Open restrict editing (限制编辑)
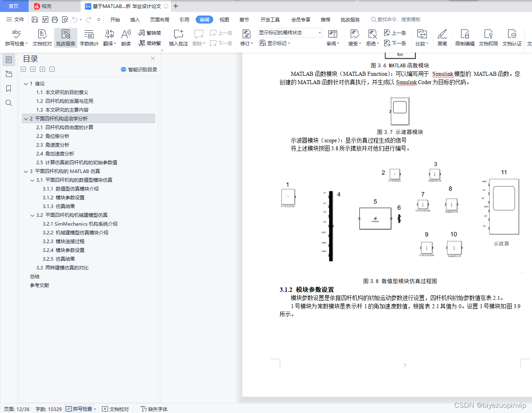Screen dimensions: 532x413 tap(465, 38)
